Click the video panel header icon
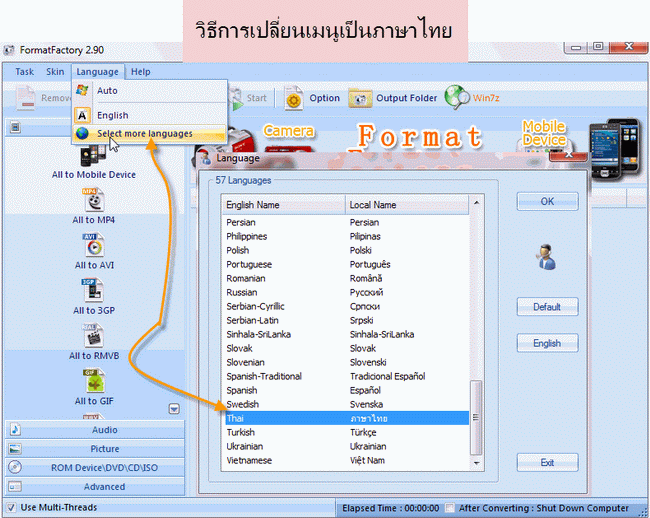Screen dimensions: 650x518 [x=15, y=127]
